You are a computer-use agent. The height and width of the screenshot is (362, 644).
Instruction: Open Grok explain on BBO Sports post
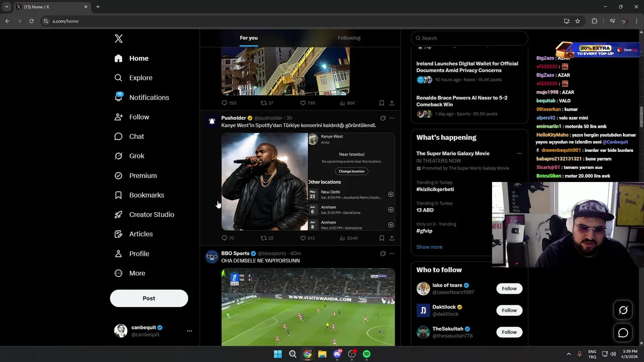coord(383,253)
